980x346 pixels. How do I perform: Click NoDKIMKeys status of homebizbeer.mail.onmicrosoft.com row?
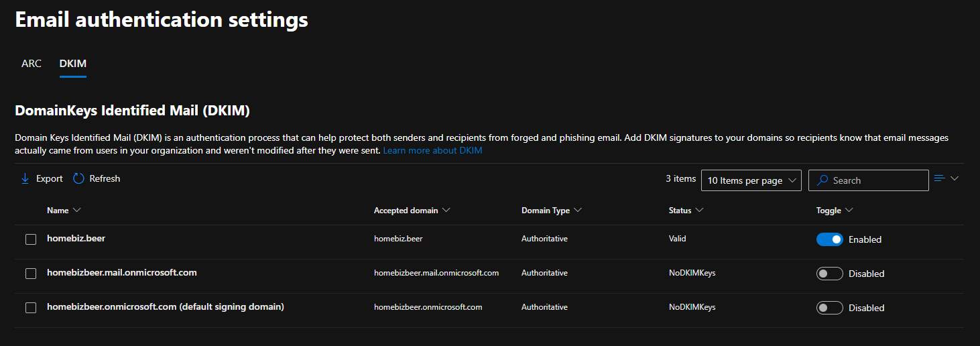click(x=692, y=273)
